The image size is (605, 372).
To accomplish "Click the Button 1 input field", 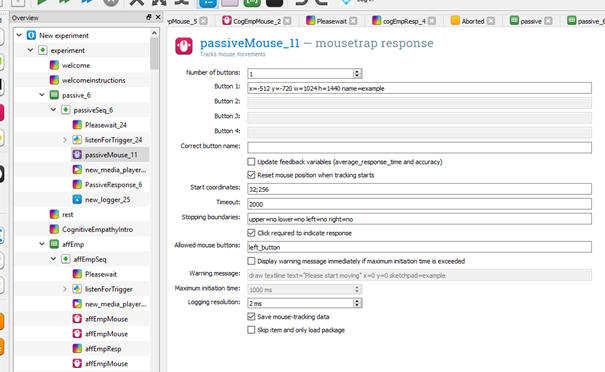I will (x=419, y=88).
